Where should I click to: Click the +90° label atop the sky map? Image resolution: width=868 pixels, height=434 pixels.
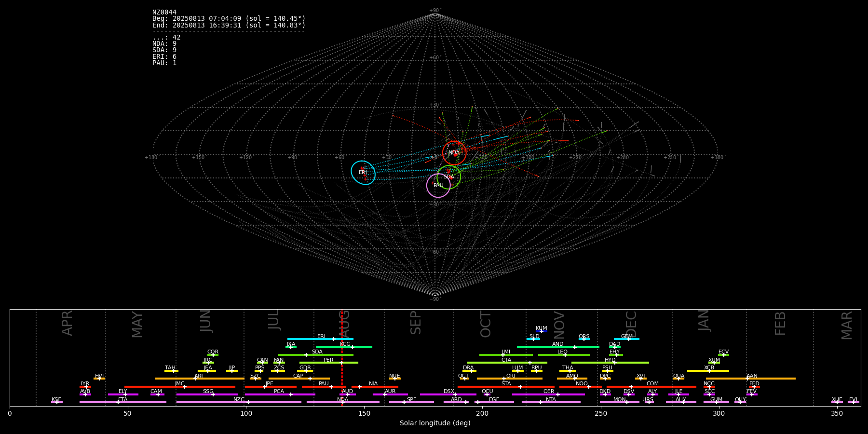pos(435,11)
